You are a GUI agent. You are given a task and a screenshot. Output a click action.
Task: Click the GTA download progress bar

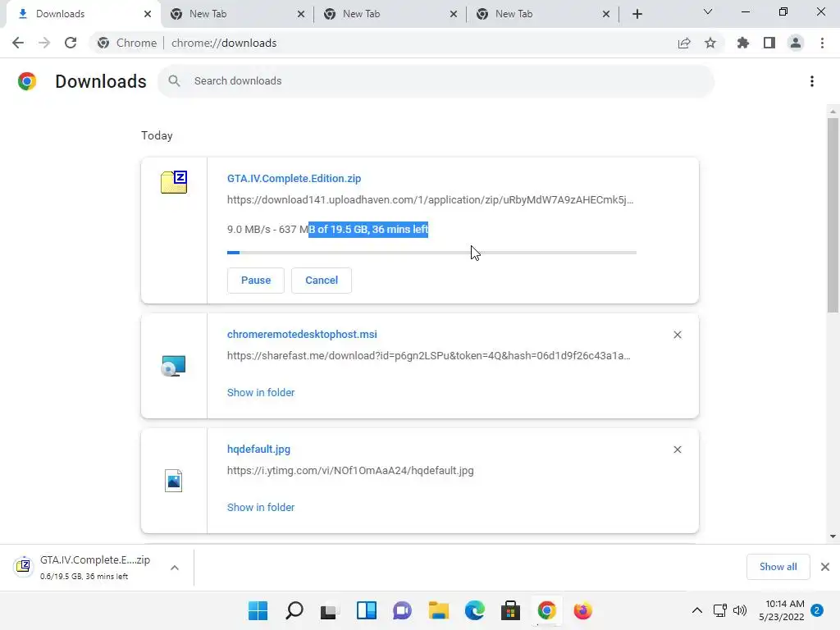[431, 253]
